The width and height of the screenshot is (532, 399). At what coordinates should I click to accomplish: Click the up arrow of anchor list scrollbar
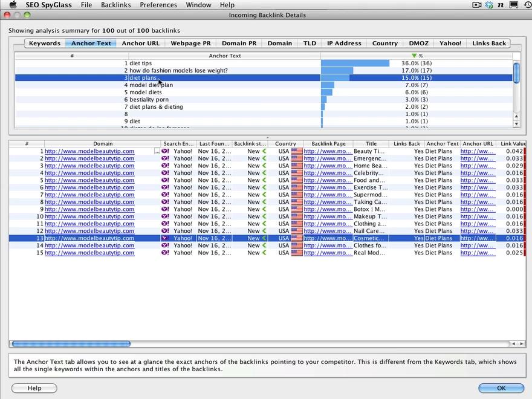[x=516, y=116]
